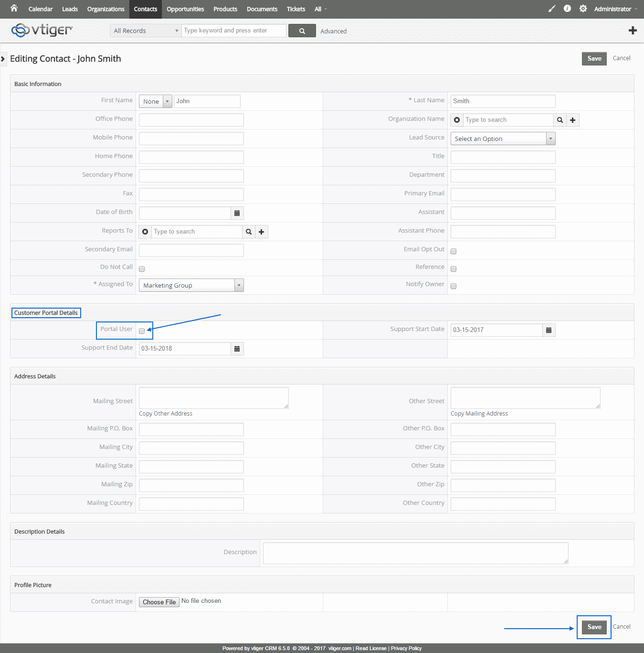Add a new contact via Reports To plus icon
This screenshot has height=653, width=644.
(x=261, y=232)
